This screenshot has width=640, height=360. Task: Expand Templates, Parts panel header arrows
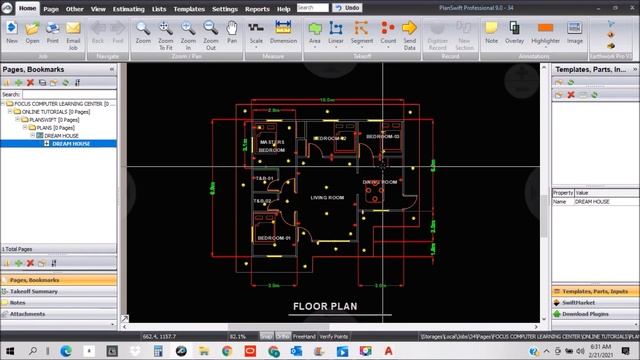tap(635, 70)
